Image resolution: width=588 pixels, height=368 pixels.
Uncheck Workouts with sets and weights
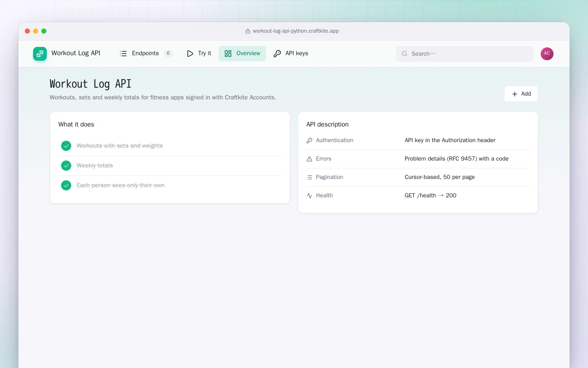point(66,146)
